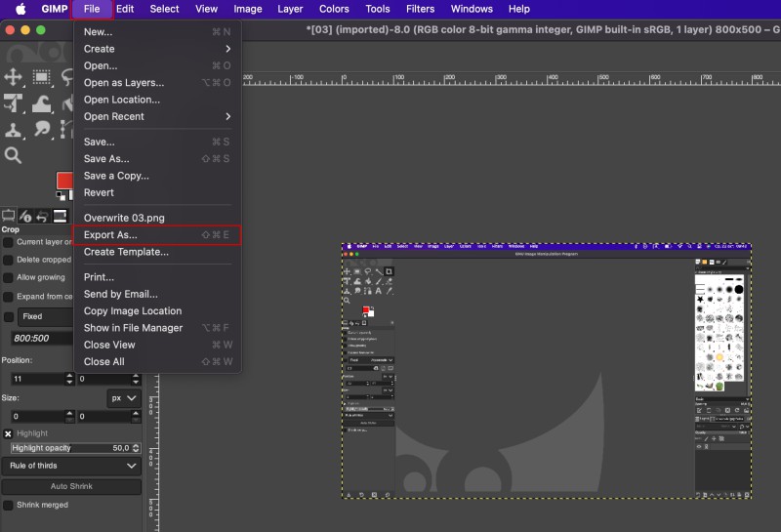Open the Apple menu
The width and height of the screenshot is (781, 532).
[x=21, y=9]
